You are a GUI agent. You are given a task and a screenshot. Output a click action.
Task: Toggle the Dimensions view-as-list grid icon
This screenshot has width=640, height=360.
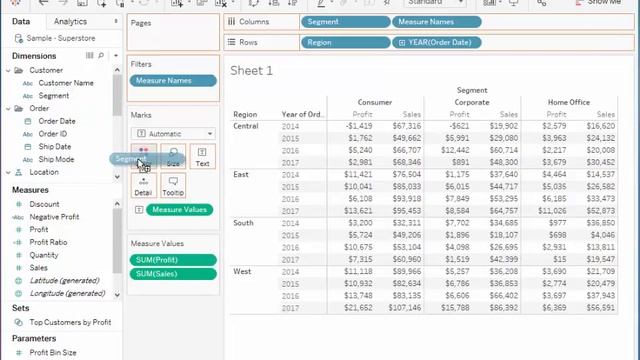(89, 56)
